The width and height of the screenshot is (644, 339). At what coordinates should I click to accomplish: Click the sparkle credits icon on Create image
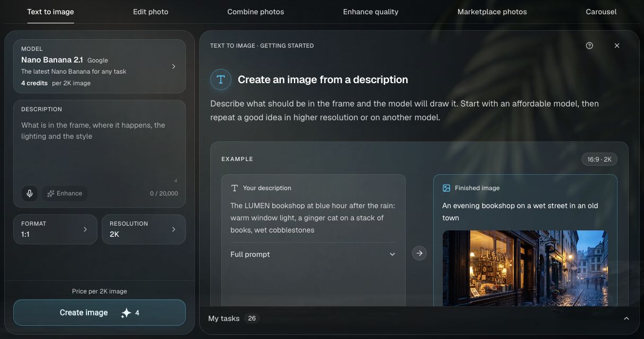click(x=126, y=313)
